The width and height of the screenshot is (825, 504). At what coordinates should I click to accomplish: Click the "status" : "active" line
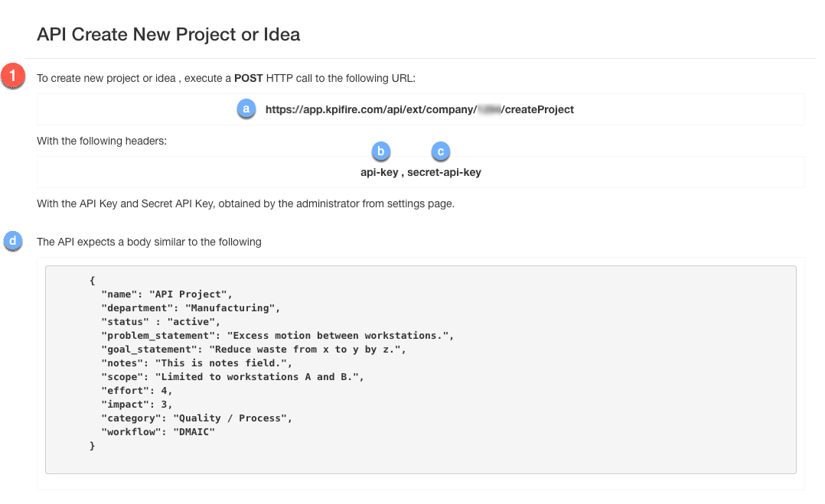pos(160,321)
